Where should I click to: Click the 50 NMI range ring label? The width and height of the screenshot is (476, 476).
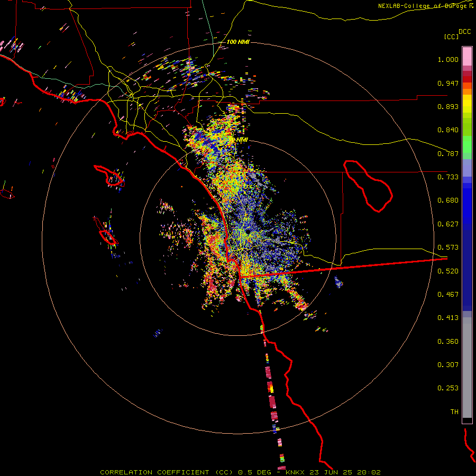point(238,140)
